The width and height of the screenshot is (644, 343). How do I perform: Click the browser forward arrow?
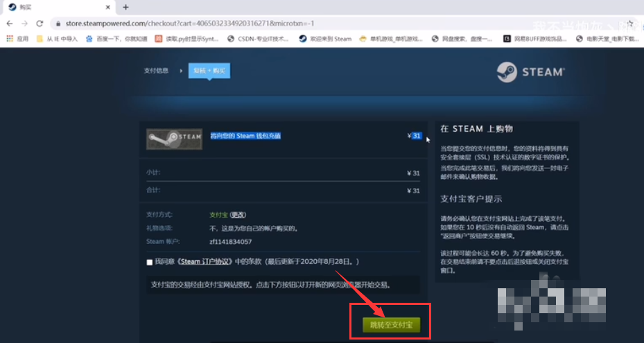pyautogui.click(x=25, y=24)
